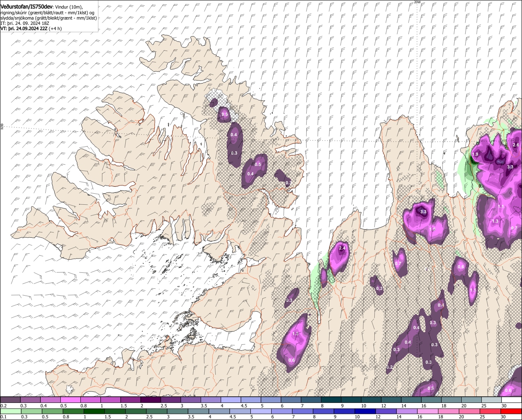The image size is (522, 420).
Task: Click the forecast offset "(+4 h)" text
Action: [x=55, y=29]
